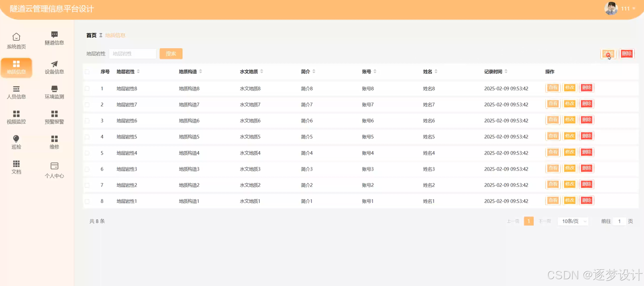Click the 账号3 cell
The height and width of the screenshot is (286, 644).
(x=368, y=169)
